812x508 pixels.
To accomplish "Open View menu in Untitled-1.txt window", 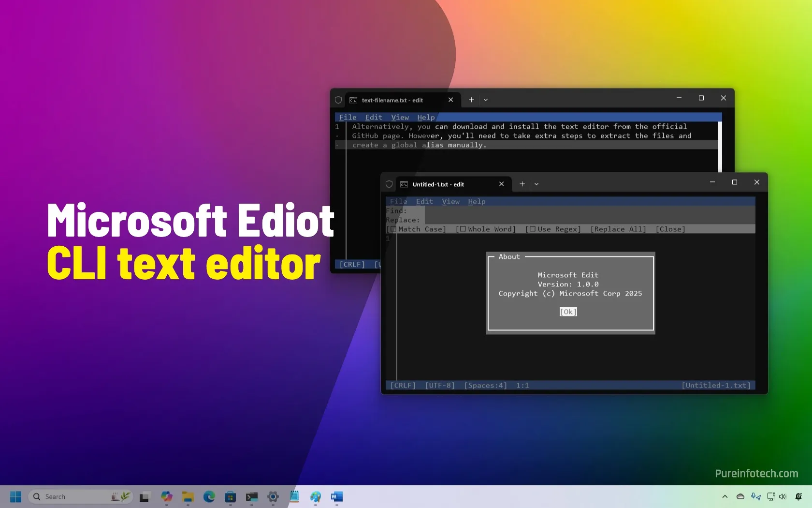I will click(450, 202).
